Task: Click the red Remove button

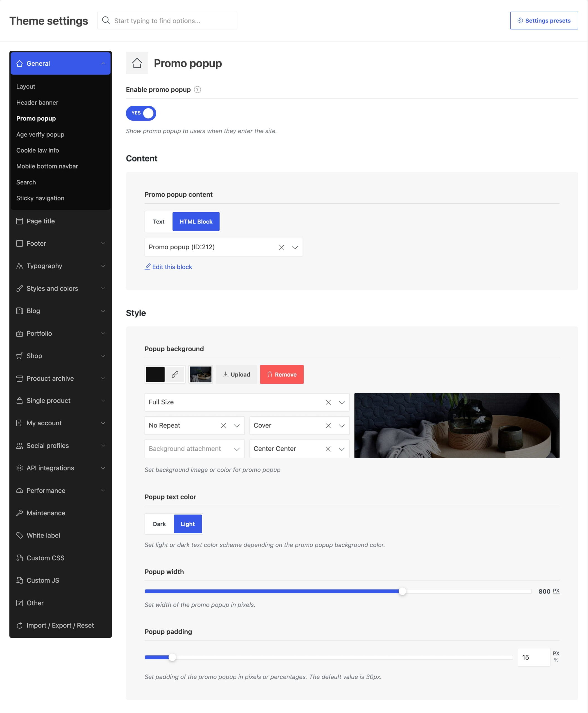Action: pyautogui.click(x=282, y=374)
